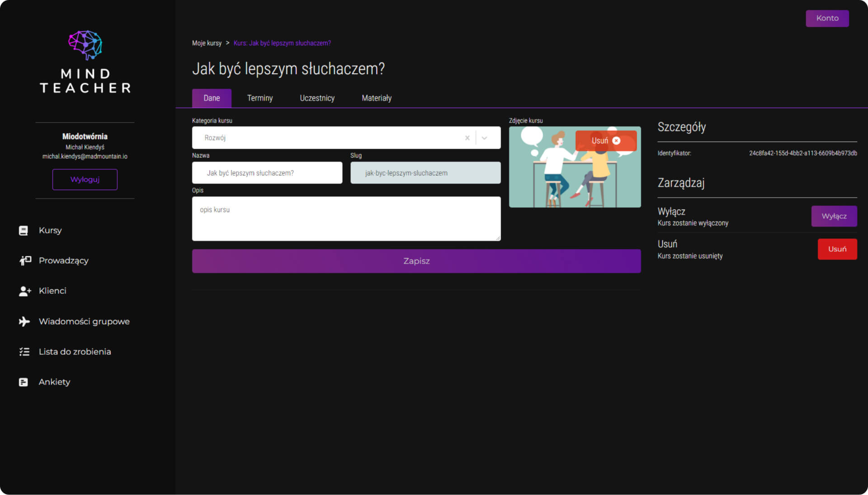Screen dimensions: 868x495
Task: Delete course using red Usuń button
Action: coord(837,249)
